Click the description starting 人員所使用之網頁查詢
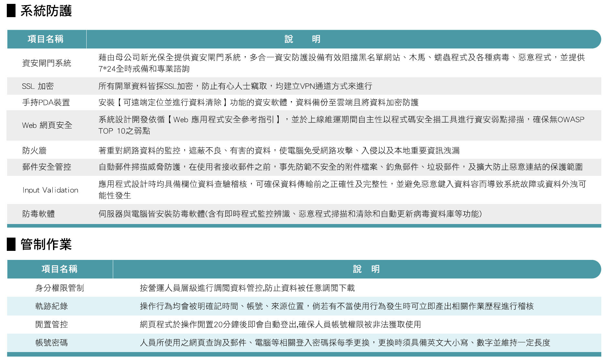 click(x=345, y=343)
